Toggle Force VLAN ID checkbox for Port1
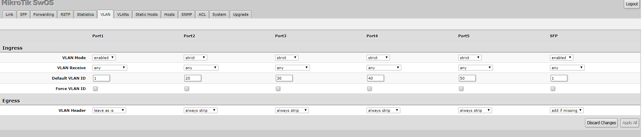Image resolution: width=644 pixels, height=137 pixels. point(95,89)
